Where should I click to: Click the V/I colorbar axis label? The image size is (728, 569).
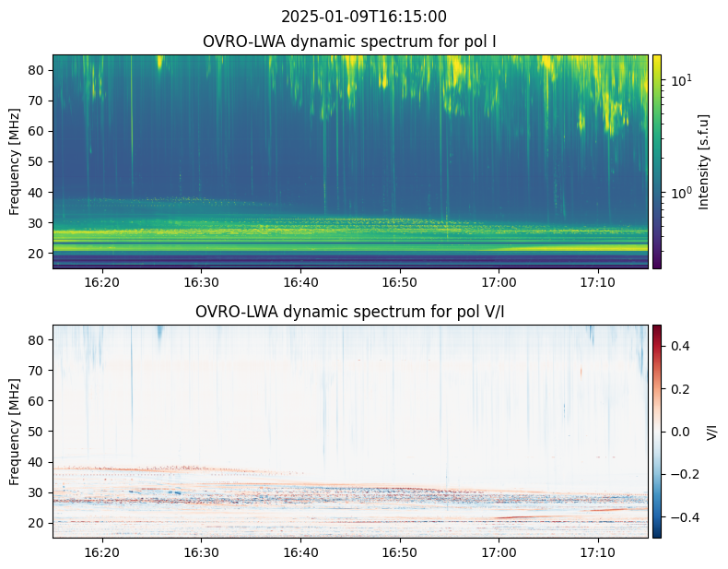[711, 432]
